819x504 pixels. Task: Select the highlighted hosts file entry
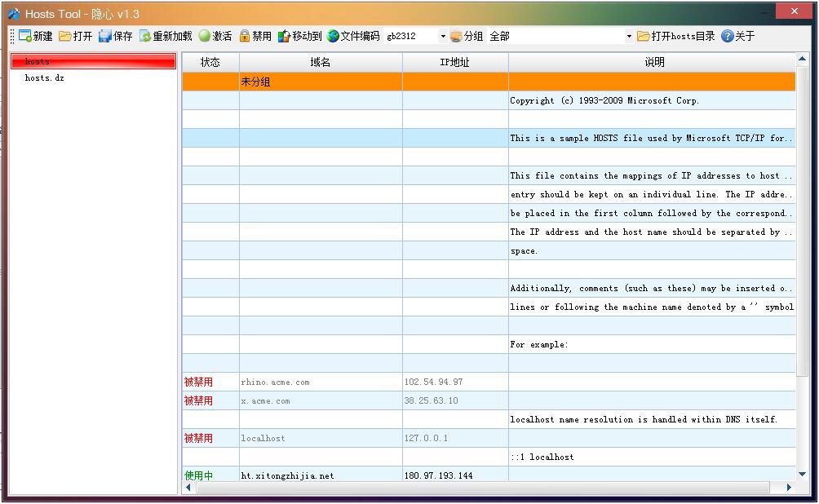point(93,62)
